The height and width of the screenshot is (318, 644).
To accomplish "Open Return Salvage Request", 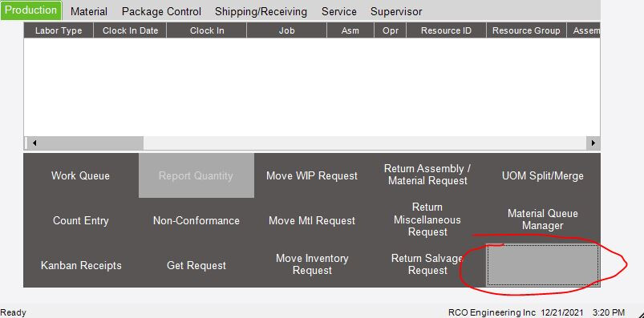I will pos(427,264).
